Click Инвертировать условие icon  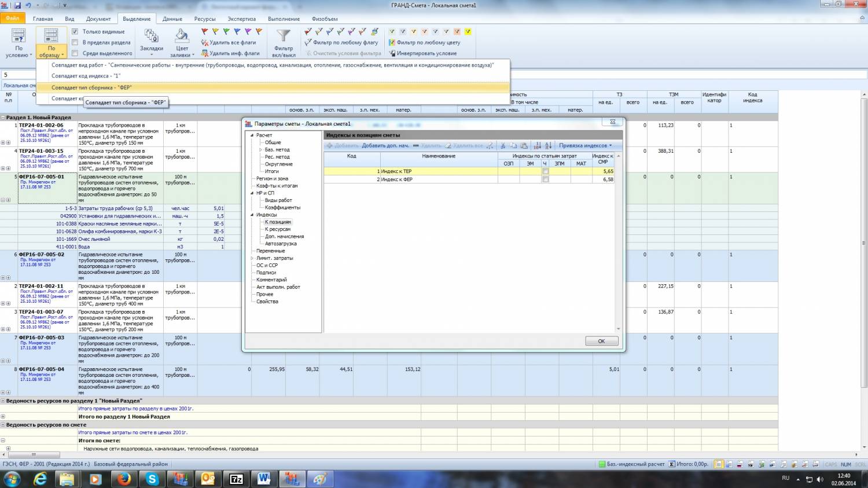pos(392,53)
